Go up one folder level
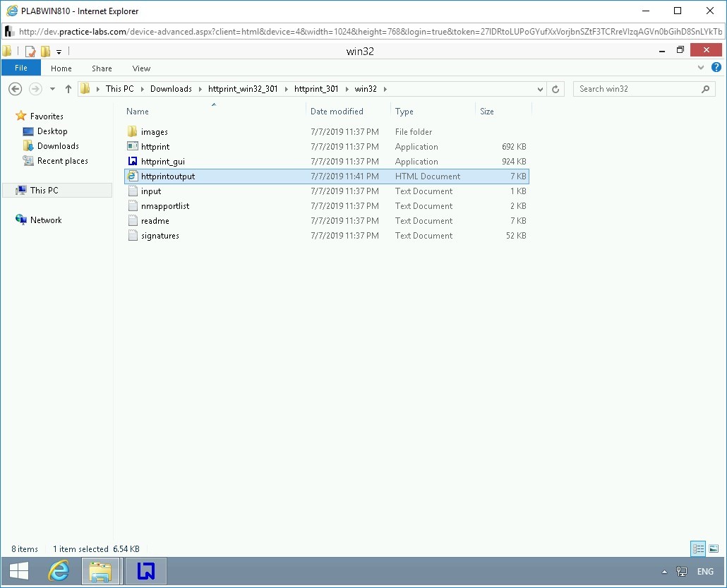 (x=68, y=89)
